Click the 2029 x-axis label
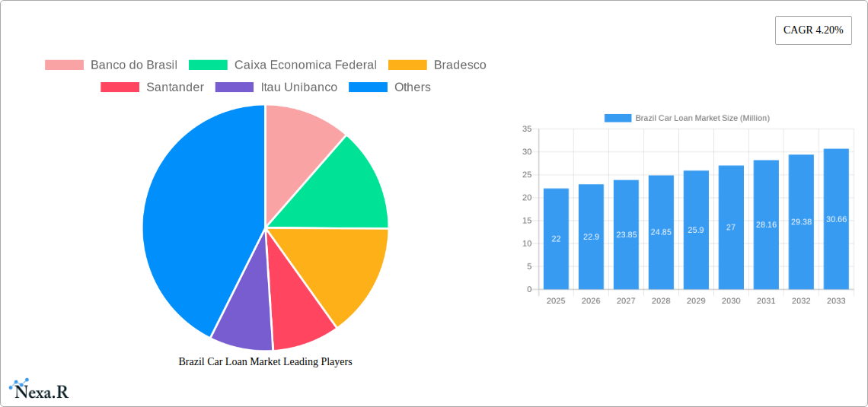The height and width of the screenshot is (407, 868). 696,300
